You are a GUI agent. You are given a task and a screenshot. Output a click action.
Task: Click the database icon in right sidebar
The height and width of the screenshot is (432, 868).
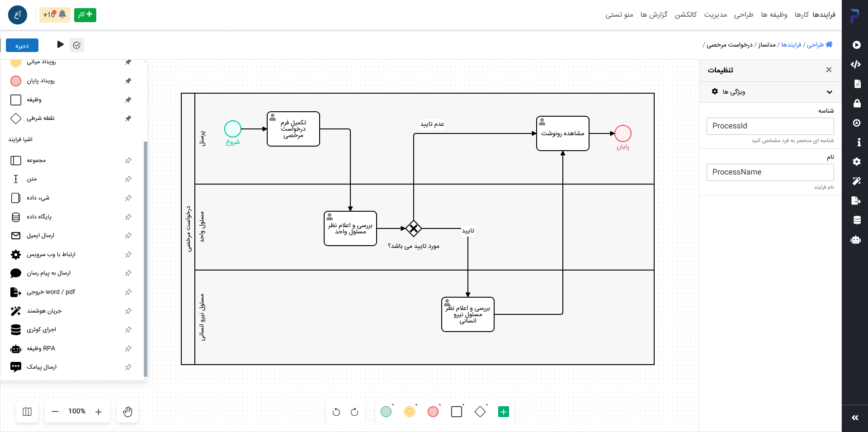coord(857,220)
